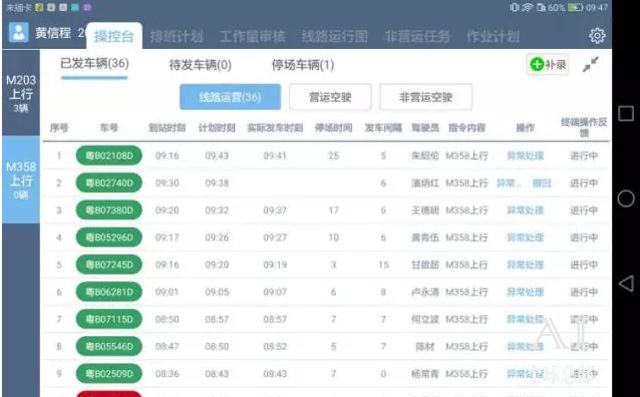Tap vehicle badge 粤B06281D
Viewport: 640px width, 397px height.
109,292
